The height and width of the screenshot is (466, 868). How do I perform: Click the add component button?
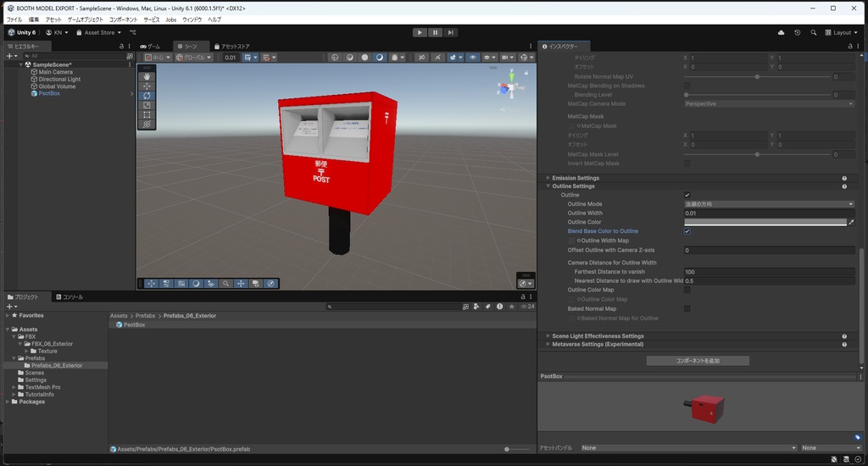[698, 361]
